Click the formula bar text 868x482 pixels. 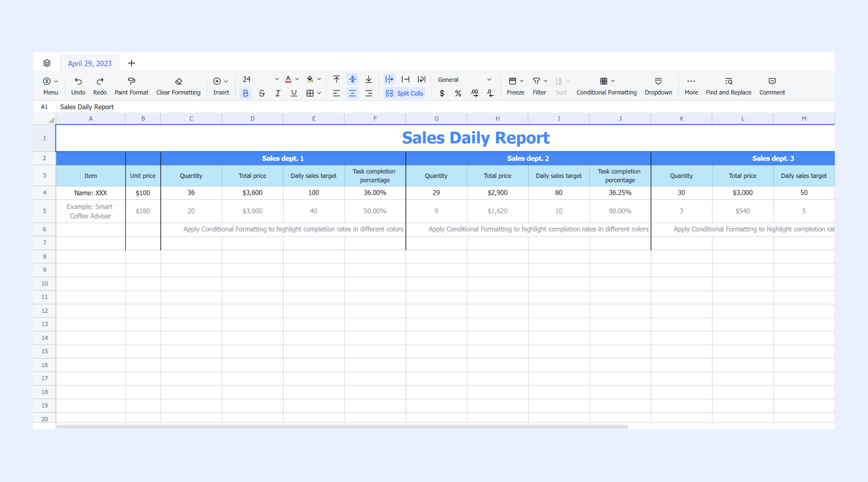[x=87, y=107]
